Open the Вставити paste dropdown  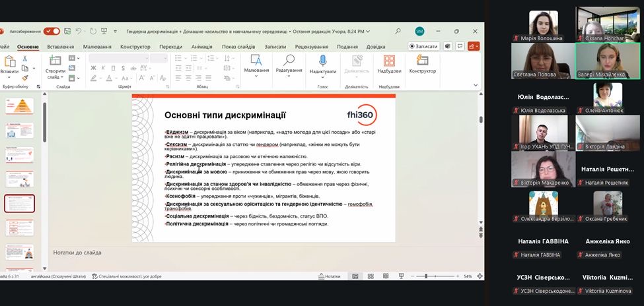[x=9, y=76]
